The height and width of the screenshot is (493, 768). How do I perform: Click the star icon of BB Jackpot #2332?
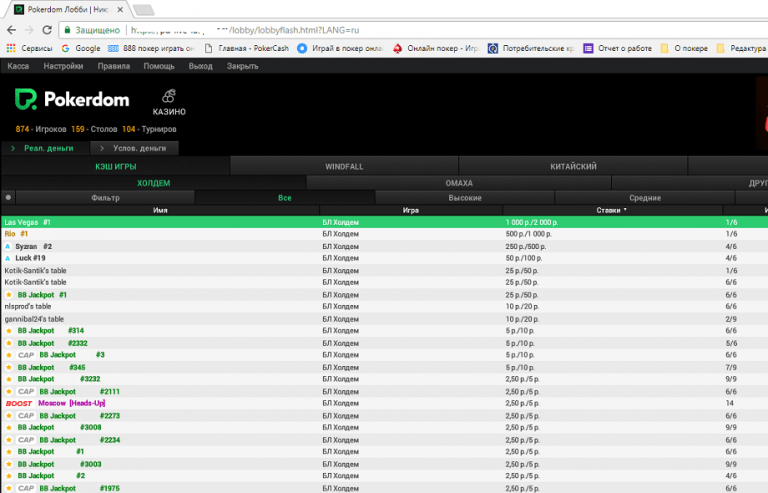tap(9, 343)
